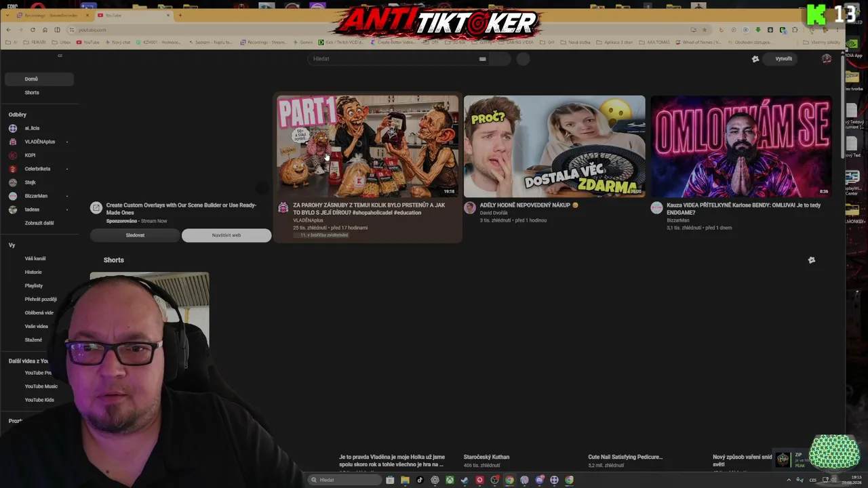
Task: Open Steam from the taskbar
Action: [x=465, y=480]
